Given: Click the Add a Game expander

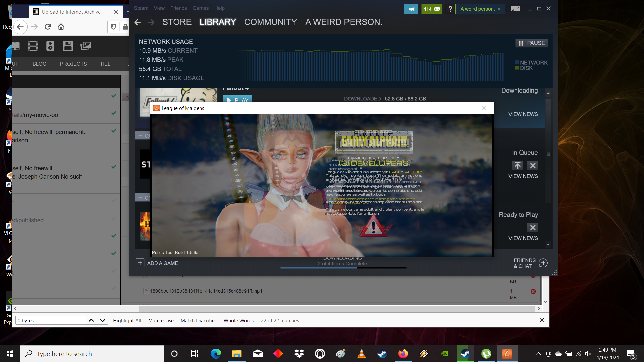Looking at the screenshot, I should pyautogui.click(x=140, y=263).
